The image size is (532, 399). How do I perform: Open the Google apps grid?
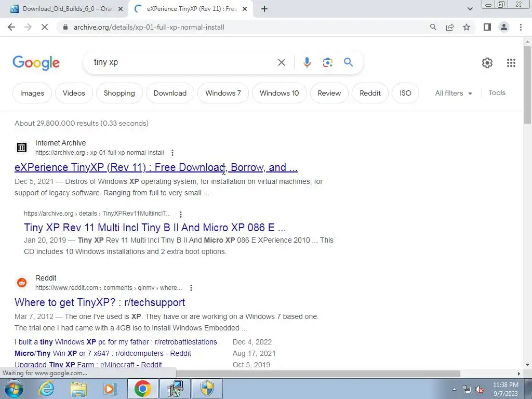(x=511, y=63)
